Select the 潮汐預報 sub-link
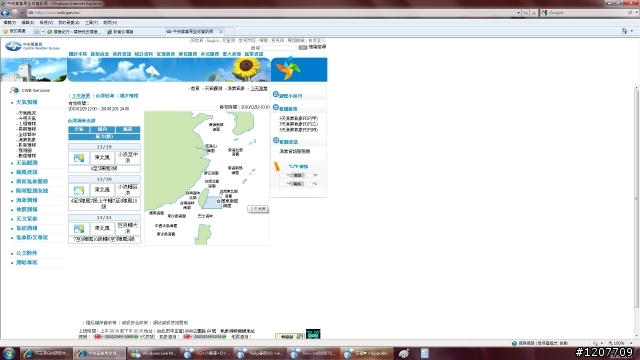This screenshot has height=360, width=640. pos(129,96)
